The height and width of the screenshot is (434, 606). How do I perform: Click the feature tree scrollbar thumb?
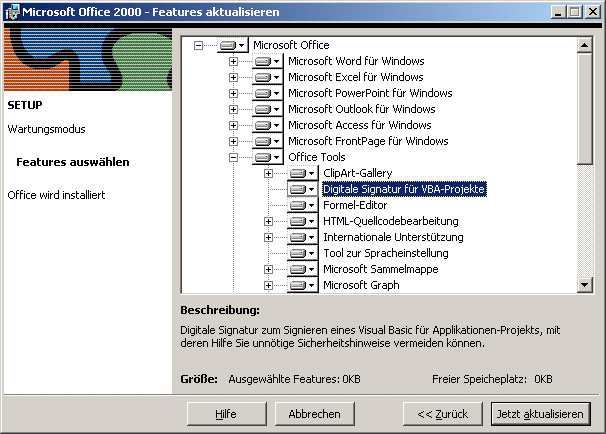(585, 109)
